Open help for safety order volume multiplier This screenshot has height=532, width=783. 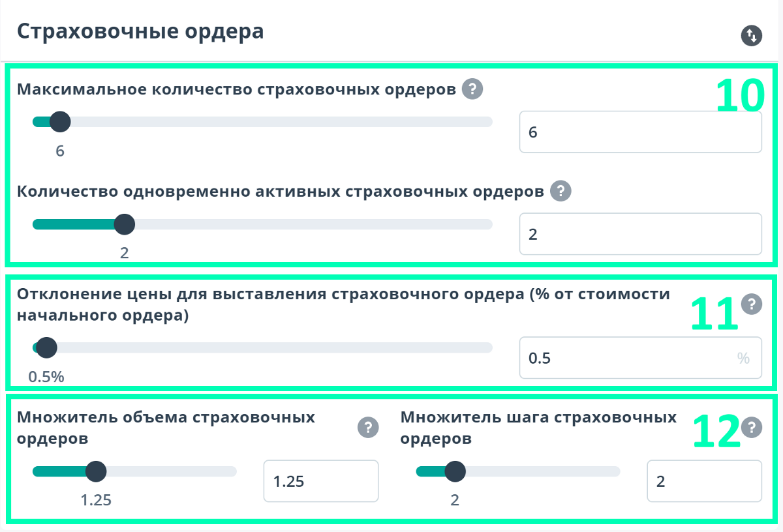368,428
